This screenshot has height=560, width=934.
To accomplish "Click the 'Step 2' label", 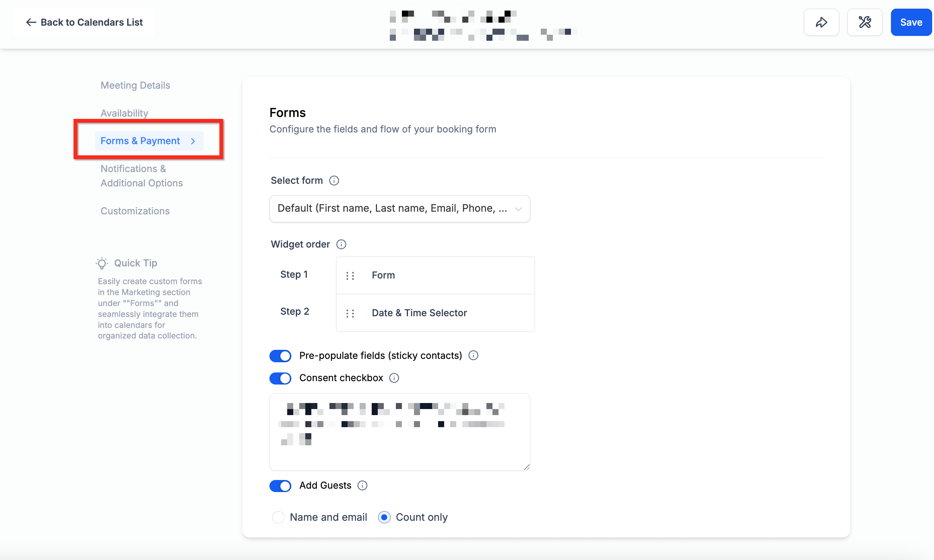I will (294, 311).
